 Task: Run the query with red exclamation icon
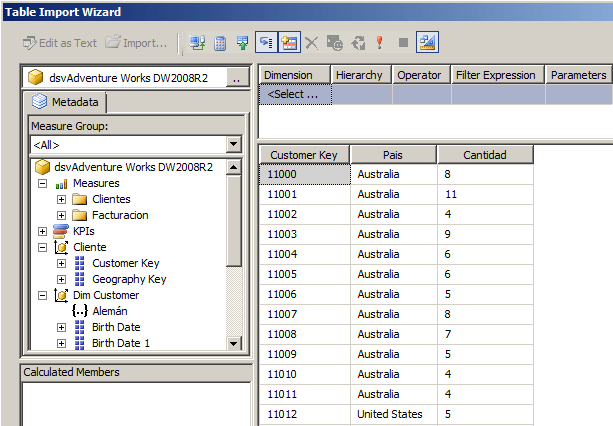click(x=380, y=43)
